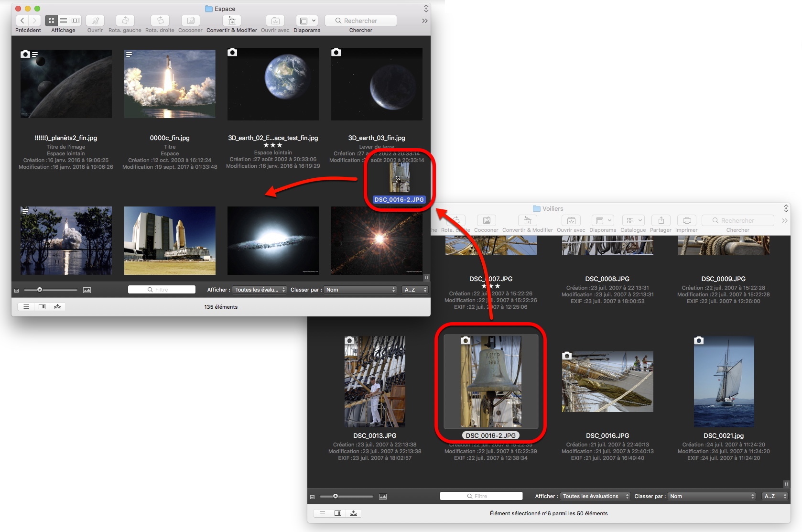Click the Imprimer printer icon in Voiliers toolbar
The height and width of the screenshot is (532, 802).
687,220
